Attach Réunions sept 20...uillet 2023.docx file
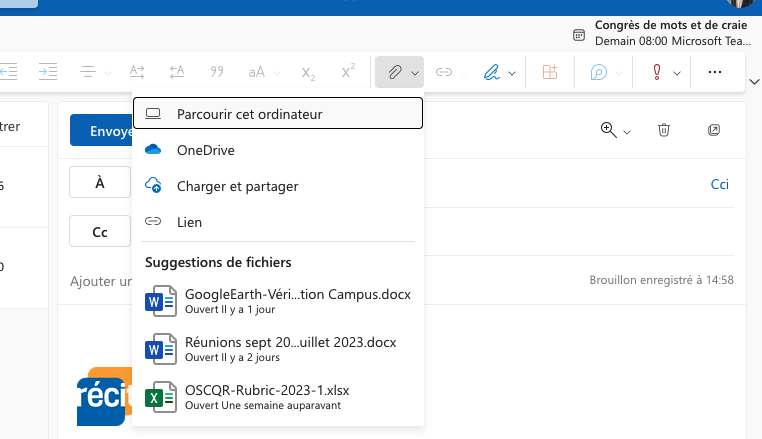Screen dimensions: 762x439 pos(277,349)
